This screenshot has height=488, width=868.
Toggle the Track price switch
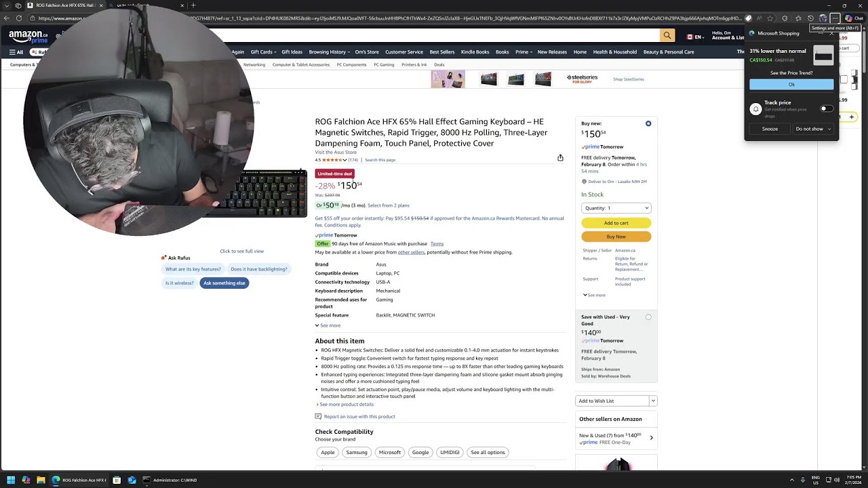point(826,109)
